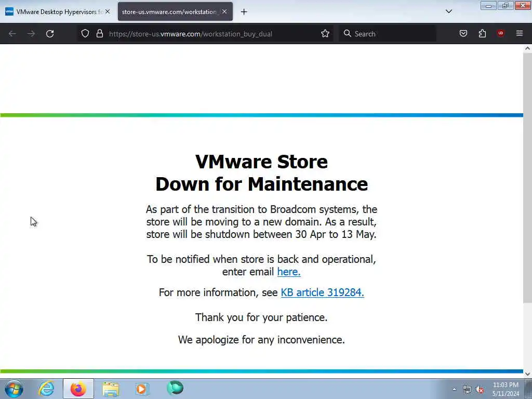Click the page vertical scrollbar thumb

[x=527, y=177]
